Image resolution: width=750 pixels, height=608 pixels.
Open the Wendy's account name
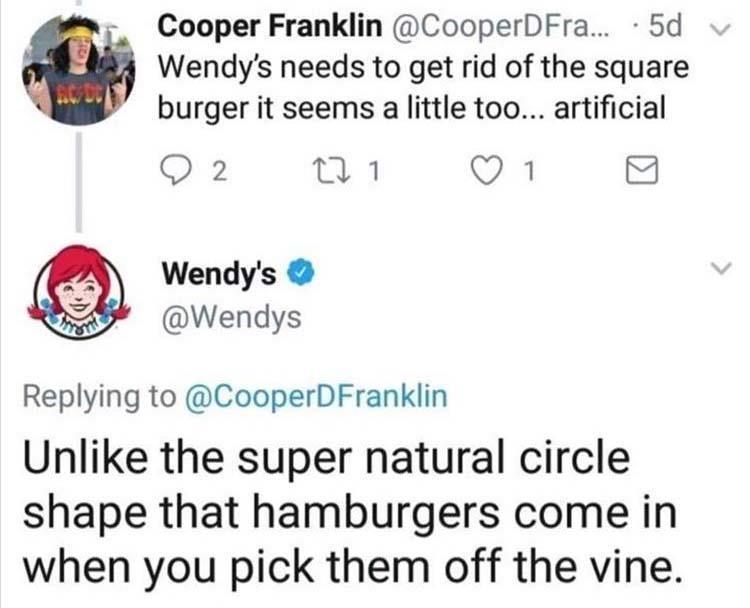(219, 274)
